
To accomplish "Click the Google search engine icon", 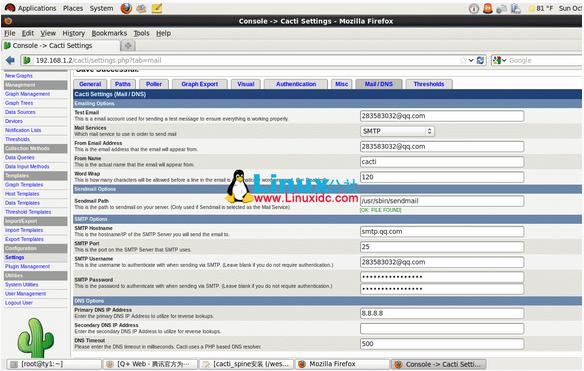I will [497, 60].
